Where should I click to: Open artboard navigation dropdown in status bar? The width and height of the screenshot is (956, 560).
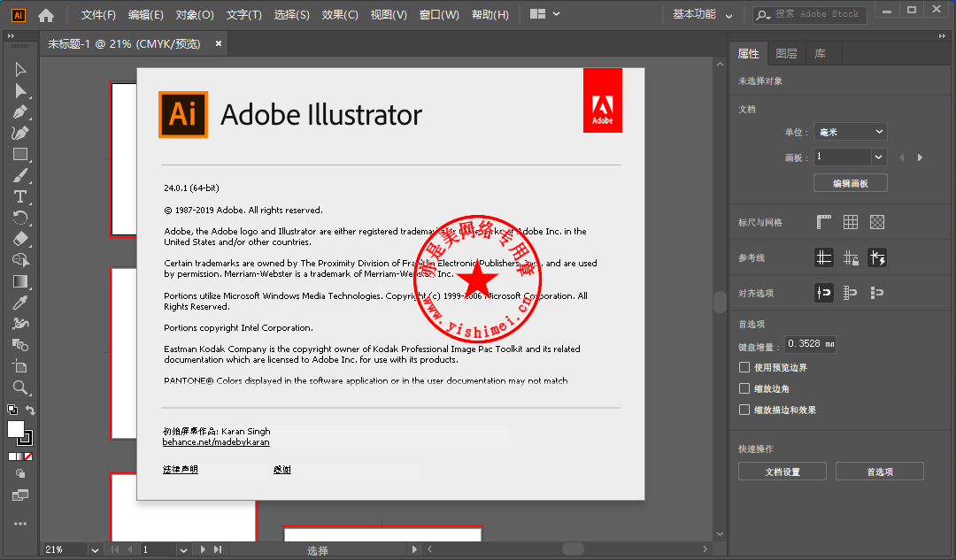point(183,549)
